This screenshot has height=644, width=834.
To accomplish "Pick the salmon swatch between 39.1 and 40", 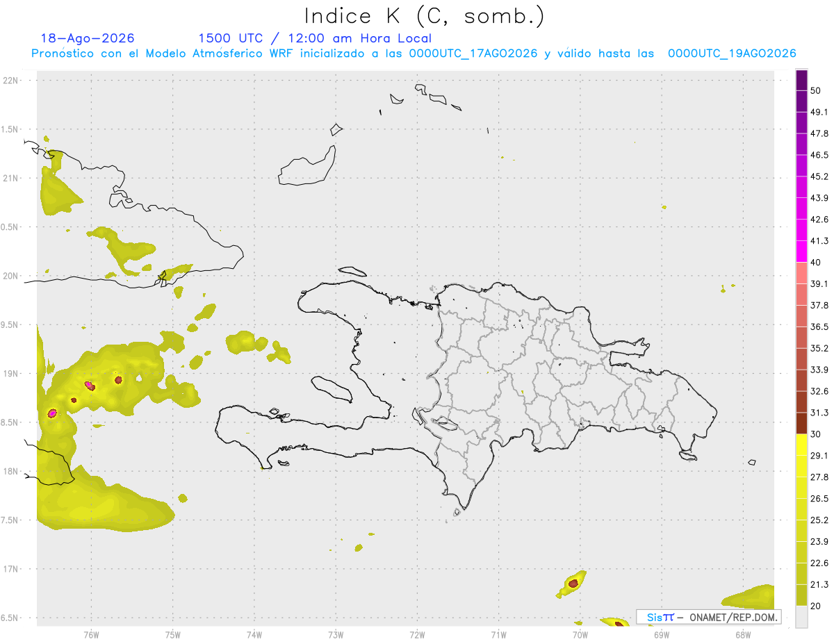I will click(801, 273).
